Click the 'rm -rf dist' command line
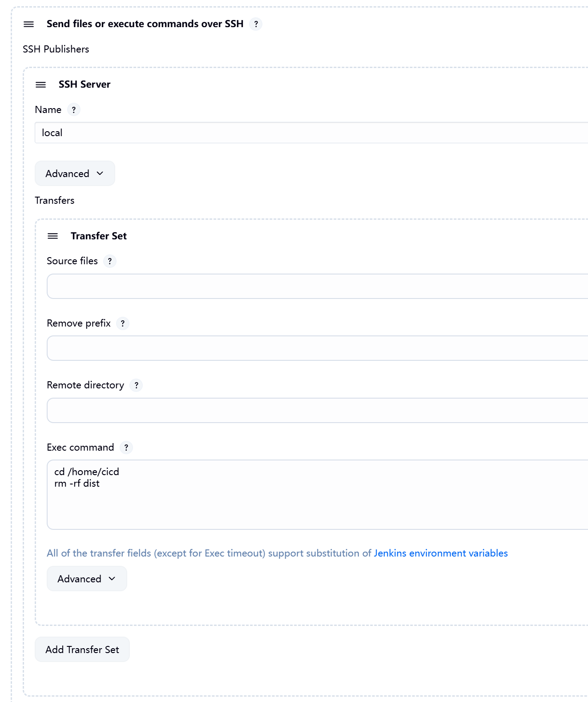This screenshot has height=702, width=588. (x=77, y=484)
